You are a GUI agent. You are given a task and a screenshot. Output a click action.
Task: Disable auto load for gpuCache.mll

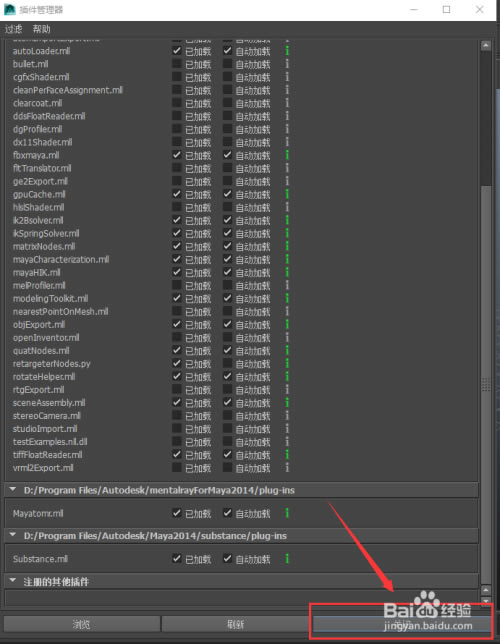[227, 194]
